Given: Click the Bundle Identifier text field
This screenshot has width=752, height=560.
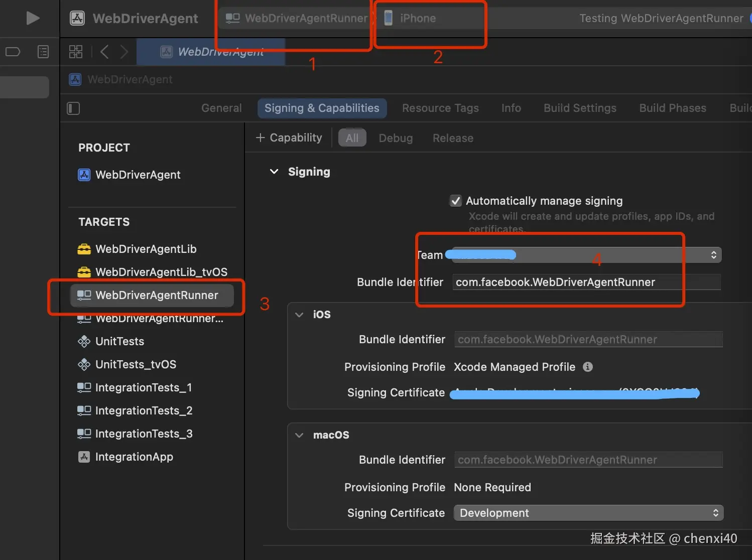Looking at the screenshot, I should pyautogui.click(x=586, y=282).
